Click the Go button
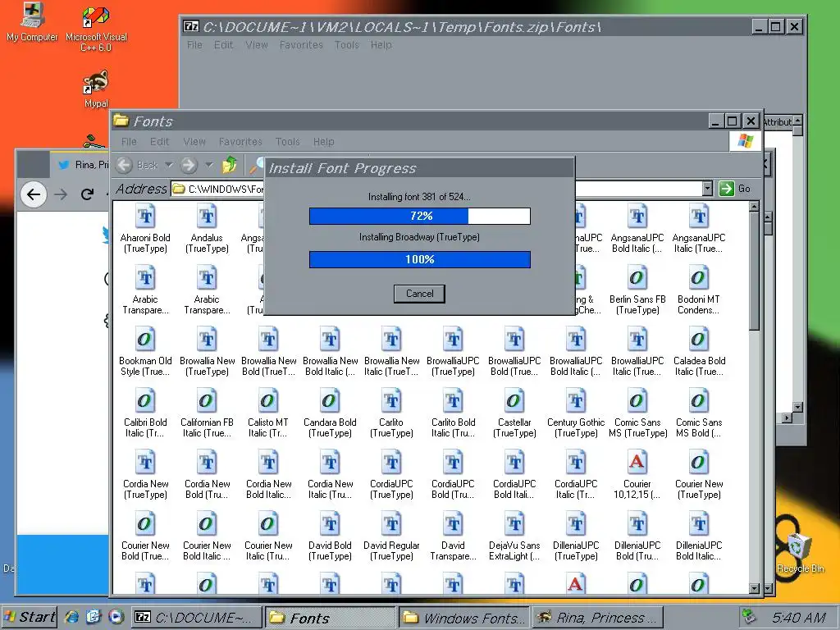 (735, 189)
